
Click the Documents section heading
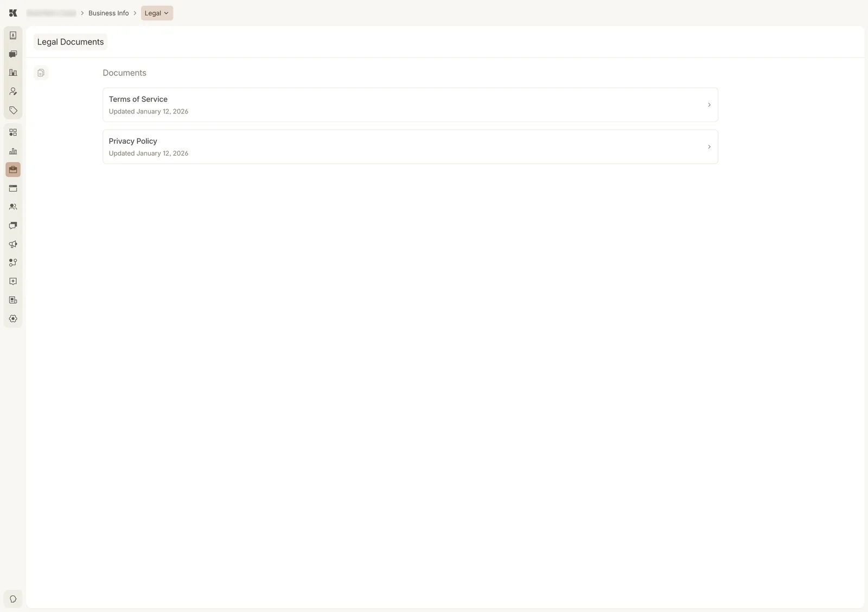tap(124, 73)
